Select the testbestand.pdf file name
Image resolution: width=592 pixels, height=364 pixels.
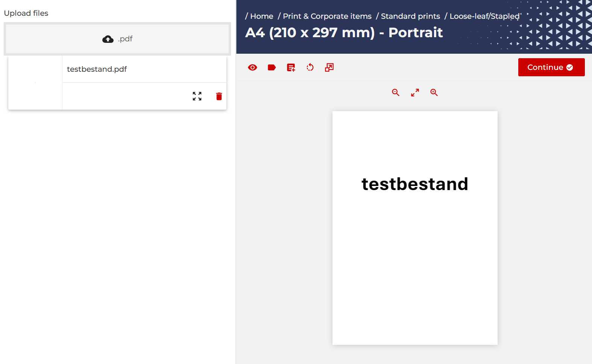[97, 69]
